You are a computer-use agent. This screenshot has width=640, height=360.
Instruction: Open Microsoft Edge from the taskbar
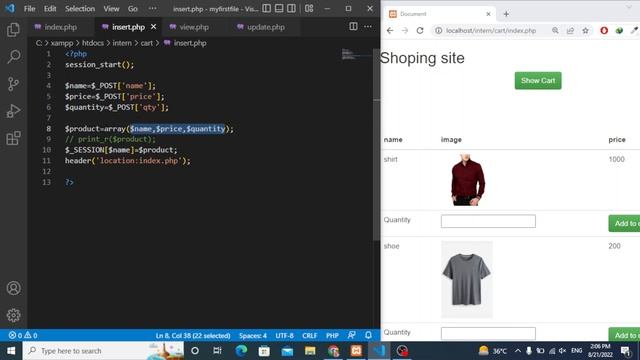[241, 351]
